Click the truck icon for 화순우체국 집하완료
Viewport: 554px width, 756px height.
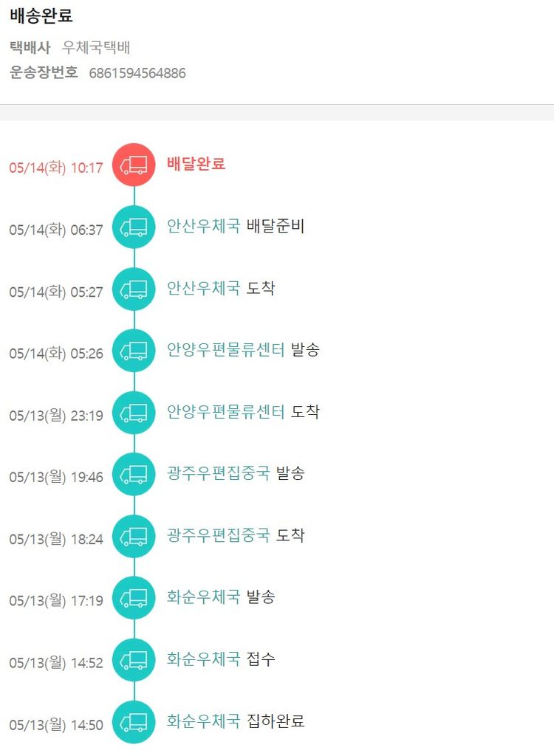click(134, 722)
